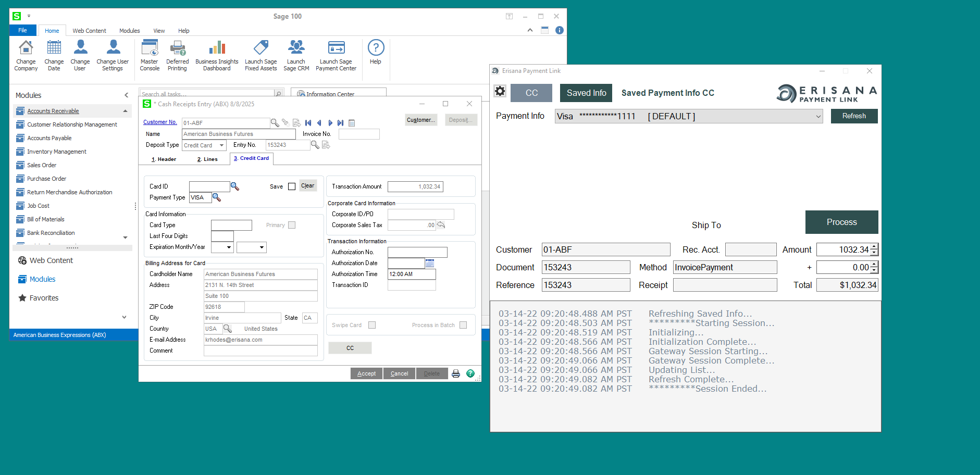
Task: Click the Authorization No. field
Action: coord(417,252)
